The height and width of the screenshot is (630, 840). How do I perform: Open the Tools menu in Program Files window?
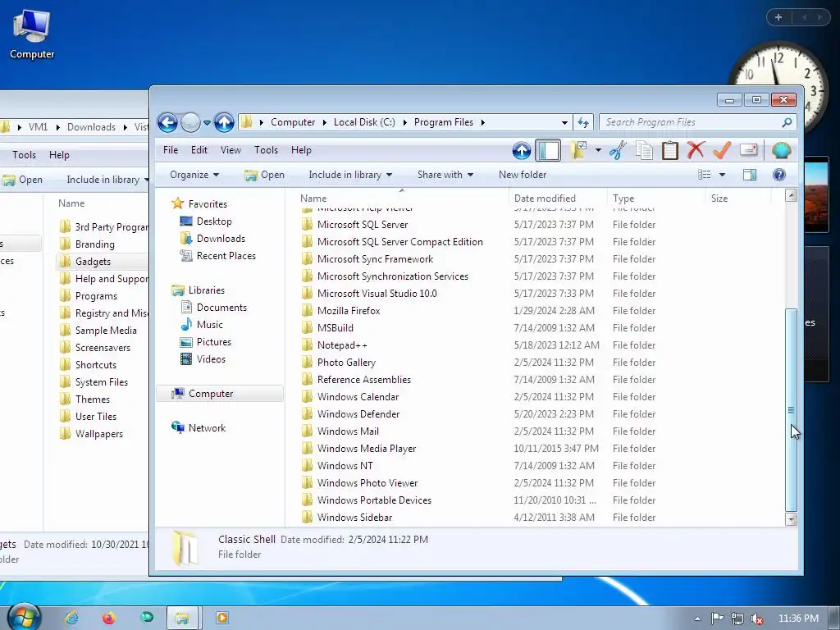(266, 150)
